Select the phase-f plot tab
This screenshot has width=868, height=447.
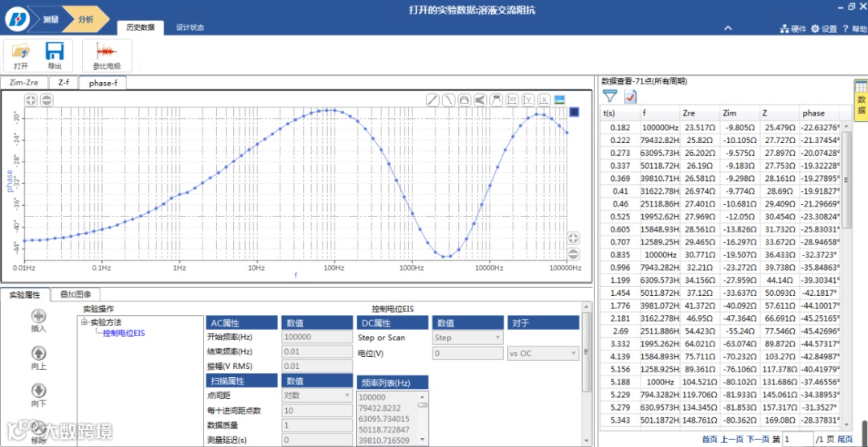pos(102,83)
